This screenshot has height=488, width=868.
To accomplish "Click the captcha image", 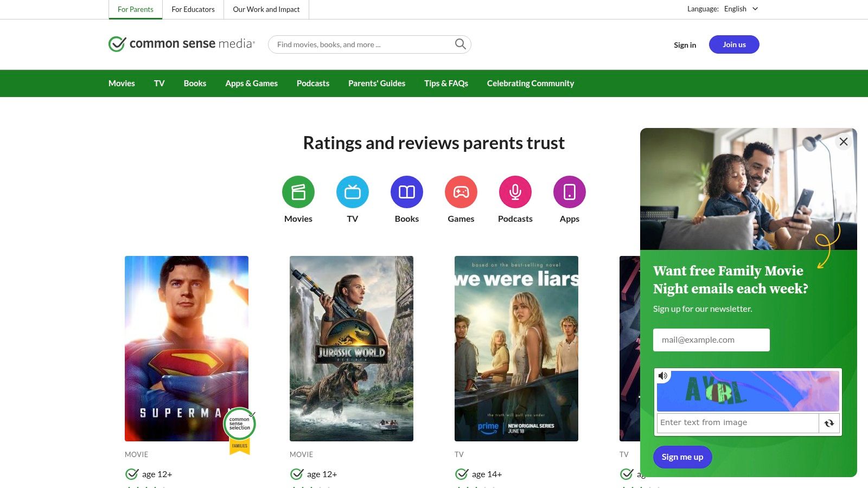I will click(x=748, y=391).
